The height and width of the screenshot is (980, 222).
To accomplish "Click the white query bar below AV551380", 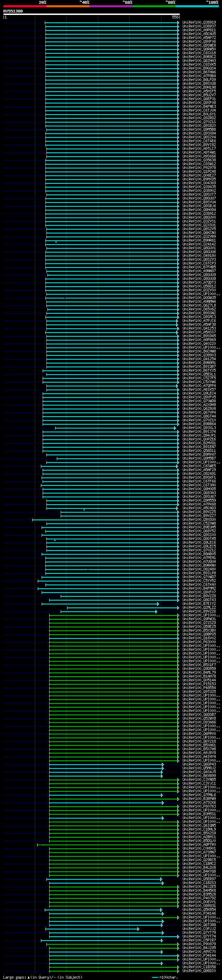I will (91, 14).
